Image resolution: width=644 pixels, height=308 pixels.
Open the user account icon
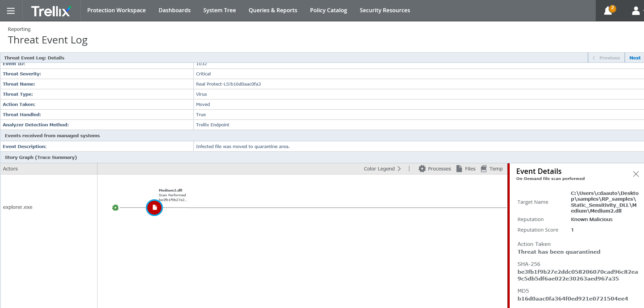pyautogui.click(x=635, y=11)
